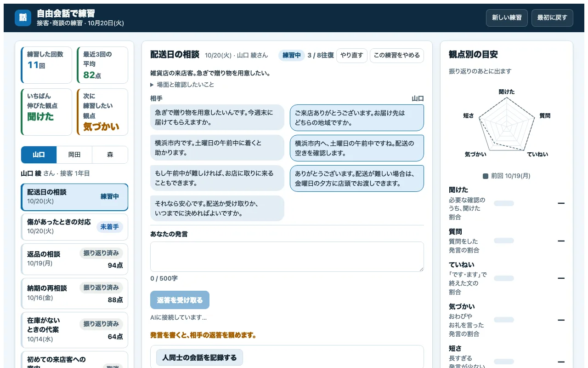The height and width of the screenshot is (368, 588).
Task: Click the 練習中 status badge in the header
Action: coord(292,55)
